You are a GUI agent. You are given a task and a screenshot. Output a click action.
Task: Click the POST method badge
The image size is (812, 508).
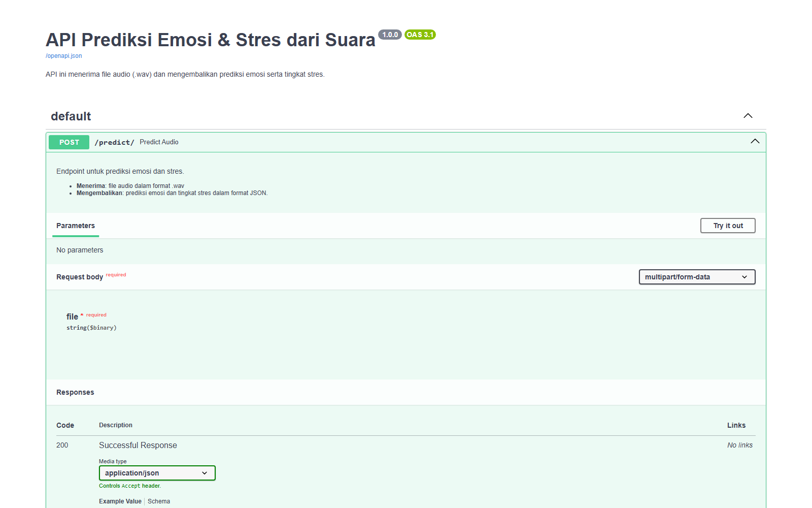tap(69, 142)
